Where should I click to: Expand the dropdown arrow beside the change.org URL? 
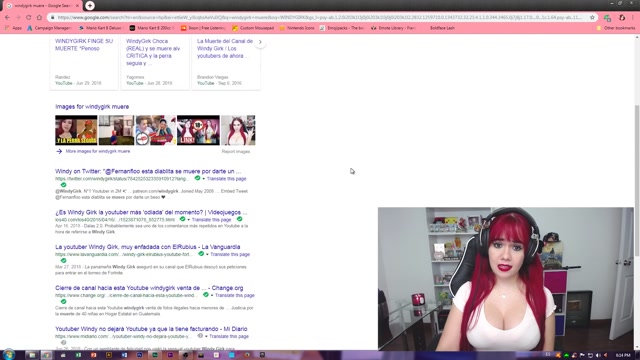pyautogui.click(x=212, y=295)
